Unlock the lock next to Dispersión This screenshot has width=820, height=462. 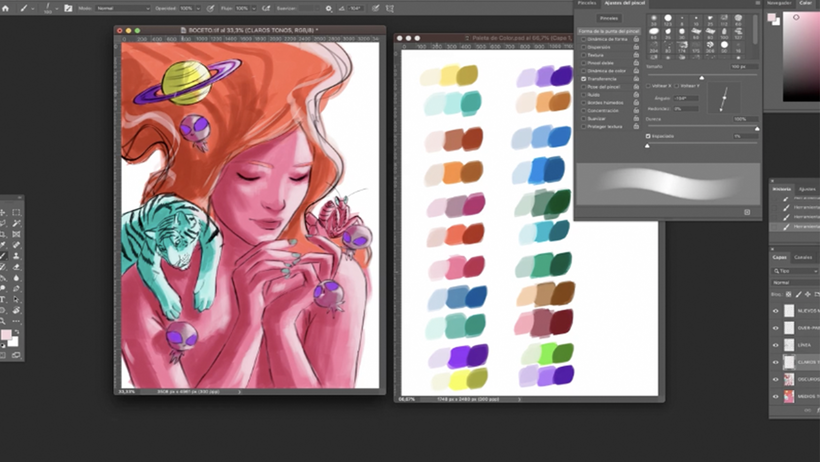tap(636, 47)
